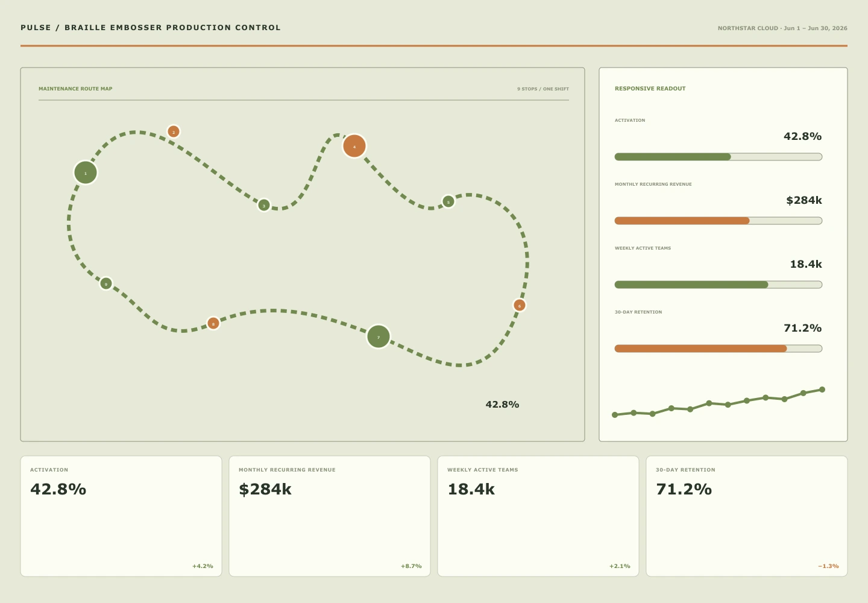This screenshot has width=868, height=603.
Task: Click the first data point on the readout sparkline
Action: click(615, 415)
